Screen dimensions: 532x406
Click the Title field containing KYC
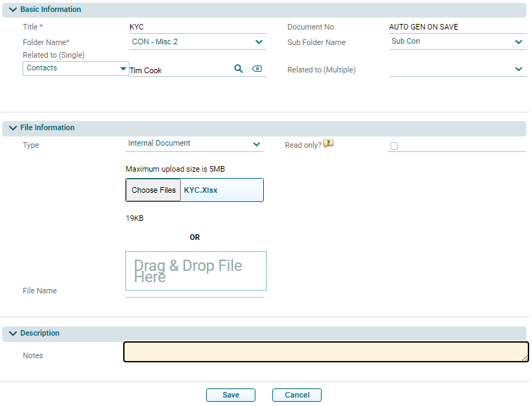tap(197, 27)
